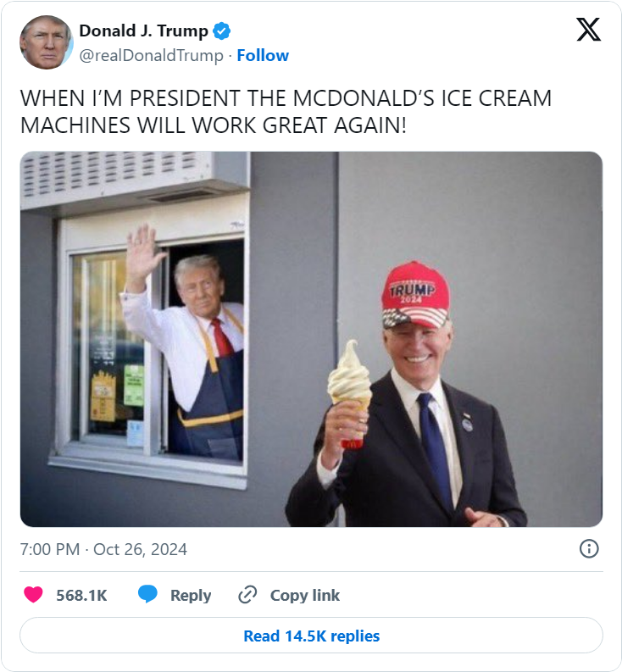The height and width of the screenshot is (672, 622).
Task: Click the chain link copy icon
Action: (x=247, y=595)
